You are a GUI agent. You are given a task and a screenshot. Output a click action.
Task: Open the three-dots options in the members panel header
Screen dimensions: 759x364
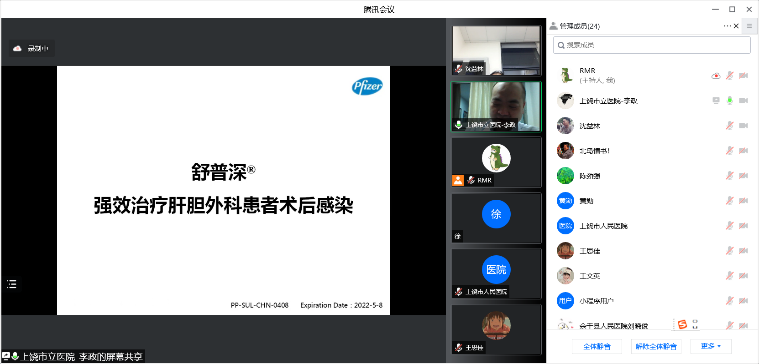click(727, 26)
